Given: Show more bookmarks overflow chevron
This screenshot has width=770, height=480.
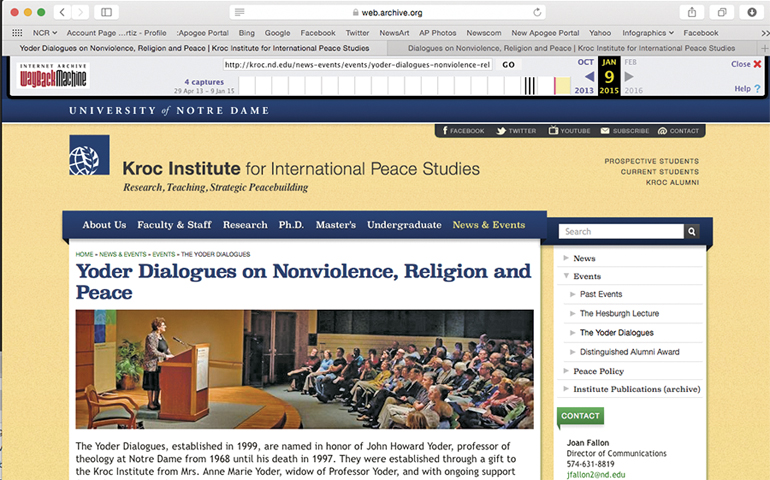Looking at the screenshot, I should (765, 33).
